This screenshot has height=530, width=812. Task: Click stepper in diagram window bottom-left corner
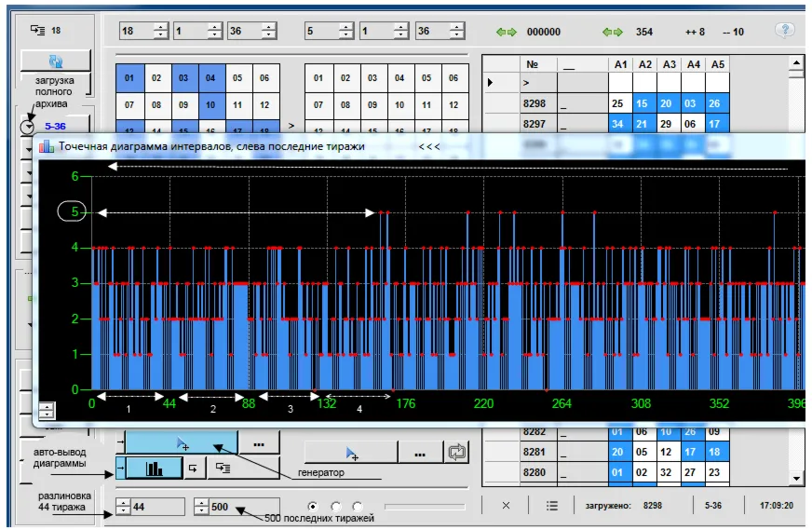[x=47, y=411]
